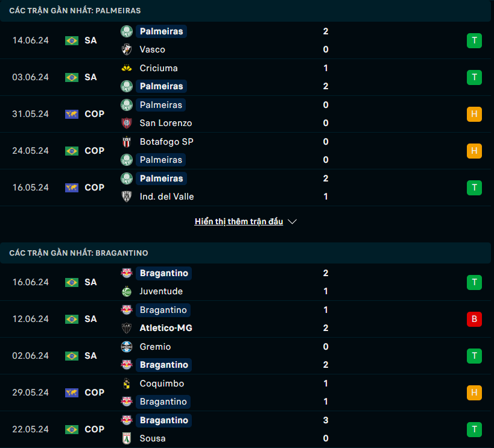This screenshot has width=494, height=448.
Task: Open Sousa team page
Action: click(153, 438)
